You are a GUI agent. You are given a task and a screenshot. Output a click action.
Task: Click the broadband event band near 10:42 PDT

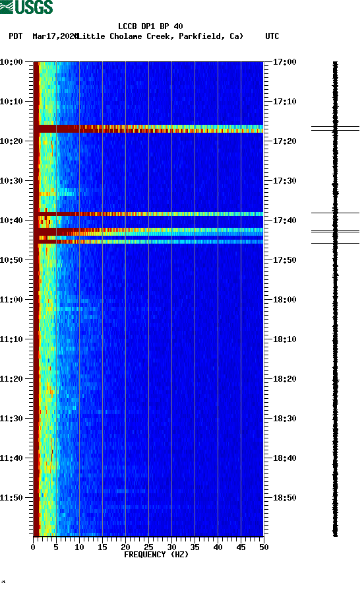[148, 232]
